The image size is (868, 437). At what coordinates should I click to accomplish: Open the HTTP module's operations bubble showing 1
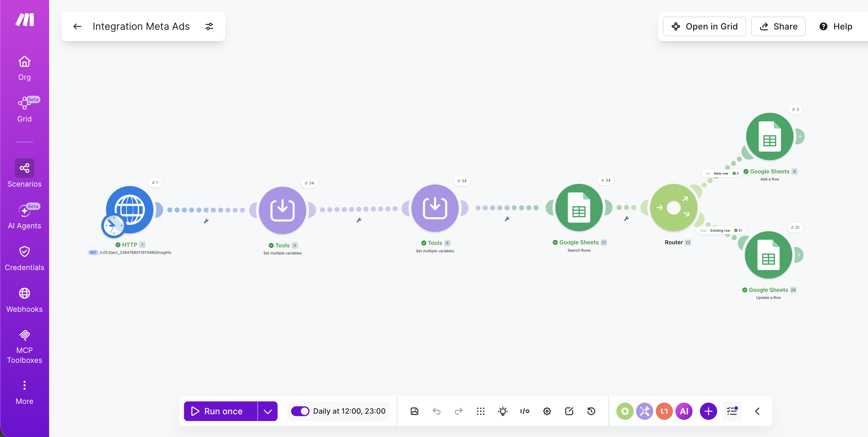click(155, 182)
